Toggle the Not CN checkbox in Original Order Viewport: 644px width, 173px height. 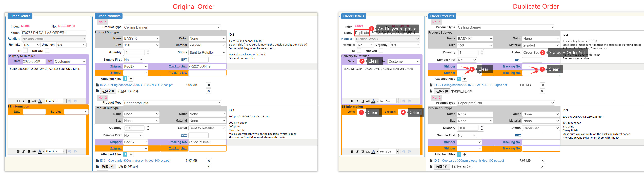pos(47,51)
